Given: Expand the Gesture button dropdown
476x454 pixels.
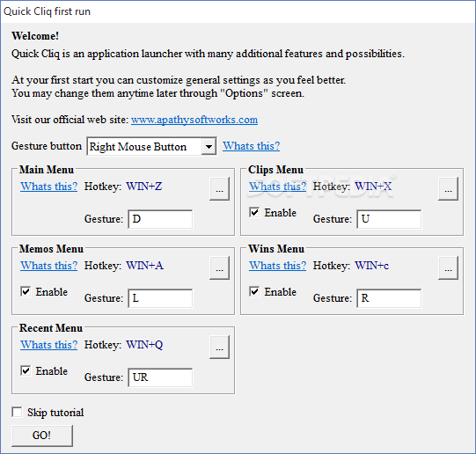Looking at the screenshot, I should 209,147.
